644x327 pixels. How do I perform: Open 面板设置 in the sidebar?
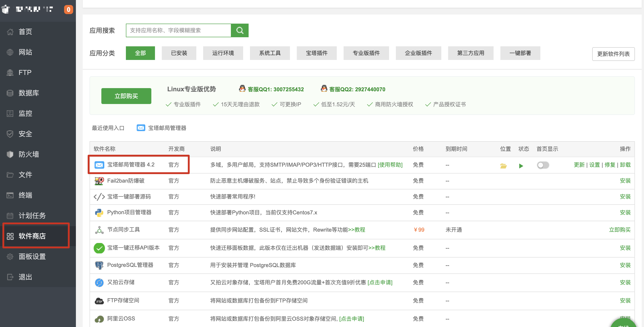click(38, 257)
